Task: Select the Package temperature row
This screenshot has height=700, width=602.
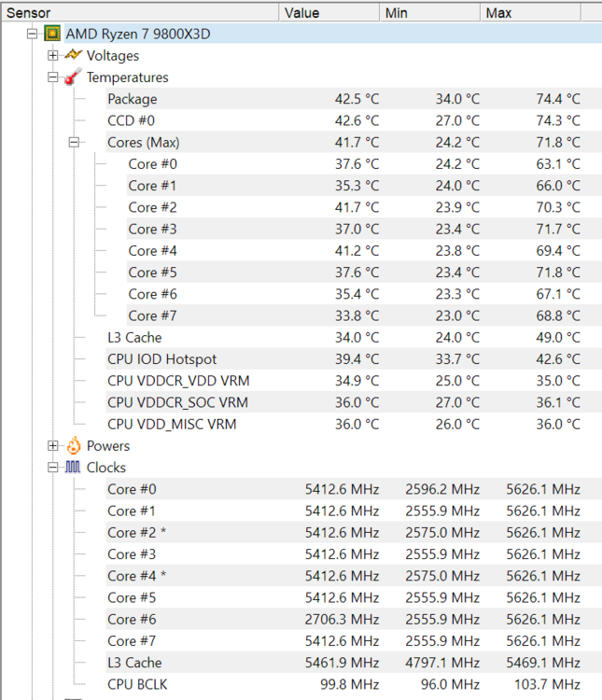Action: tap(133, 99)
